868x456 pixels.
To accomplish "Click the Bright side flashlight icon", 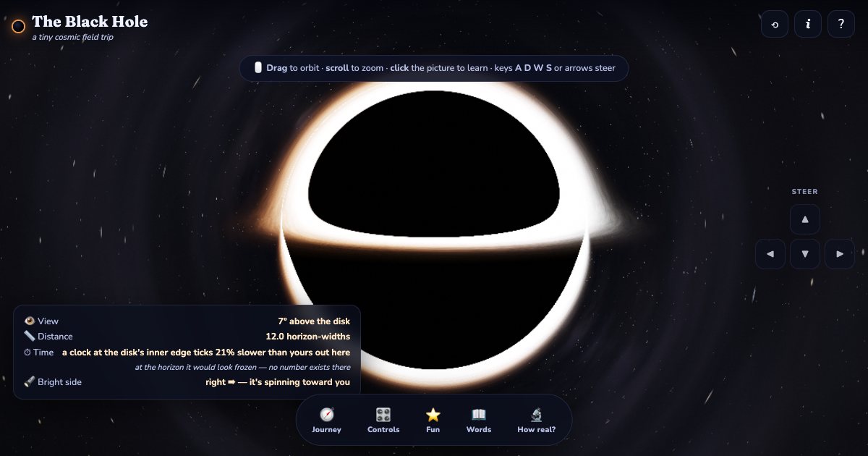I will (x=30, y=381).
